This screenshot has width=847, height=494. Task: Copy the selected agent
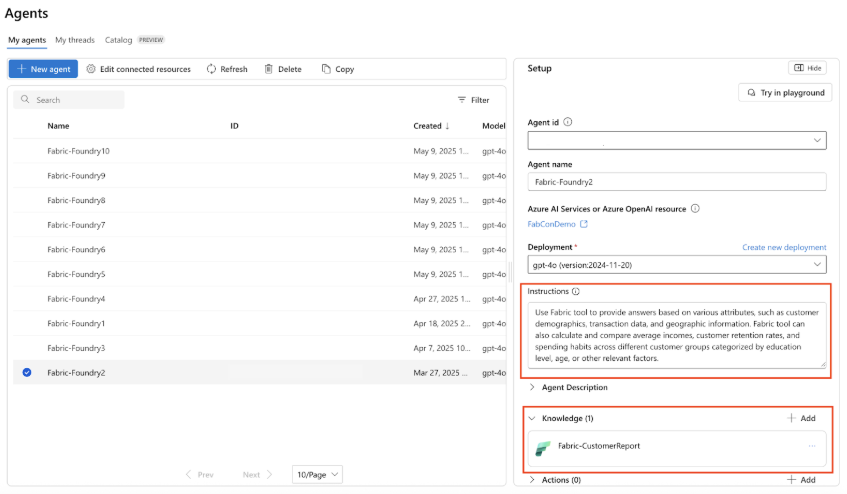pos(338,69)
